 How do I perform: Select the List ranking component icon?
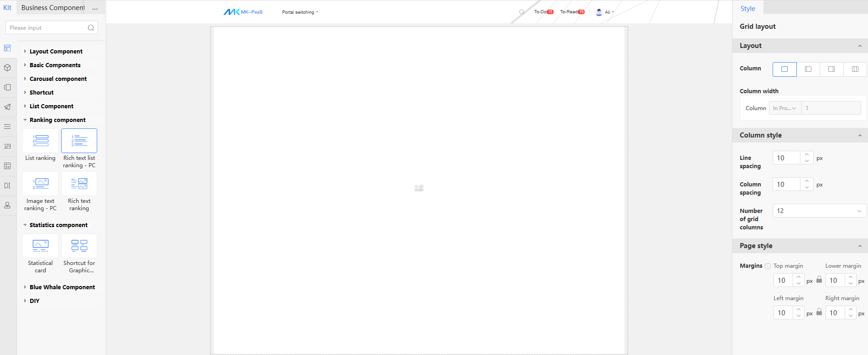tap(41, 141)
